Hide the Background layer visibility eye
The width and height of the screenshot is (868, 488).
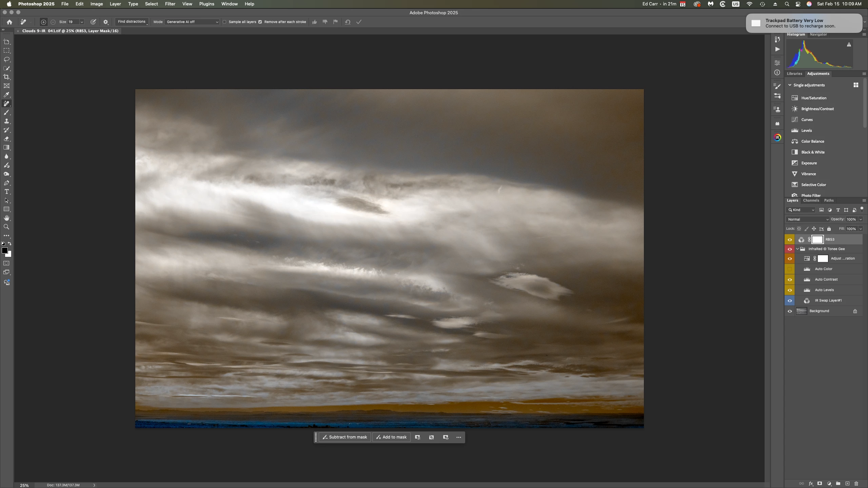click(x=790, y=311)
